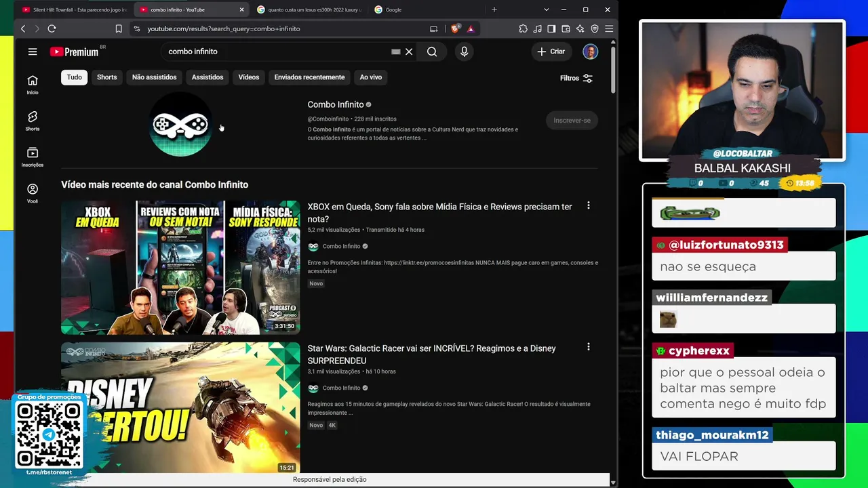This screenshot has height=488, width=868.
Task: Select the Não assistidos filter chip
Action: pos(155,77)
